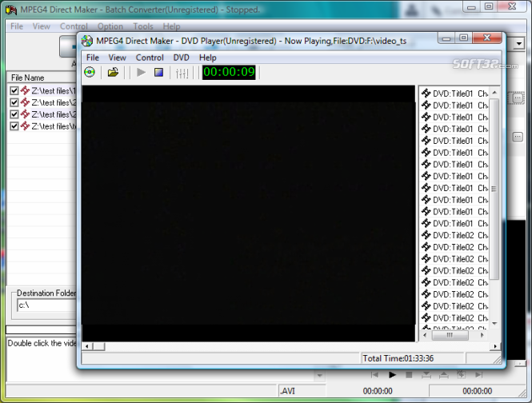
Task: Open Control menu in DVD Player window
Action: 150,58
